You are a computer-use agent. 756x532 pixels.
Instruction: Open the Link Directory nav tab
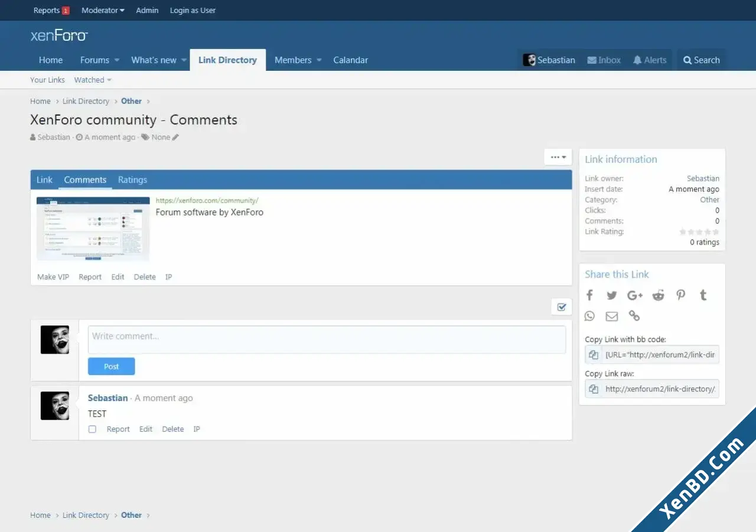coord(227,60)
